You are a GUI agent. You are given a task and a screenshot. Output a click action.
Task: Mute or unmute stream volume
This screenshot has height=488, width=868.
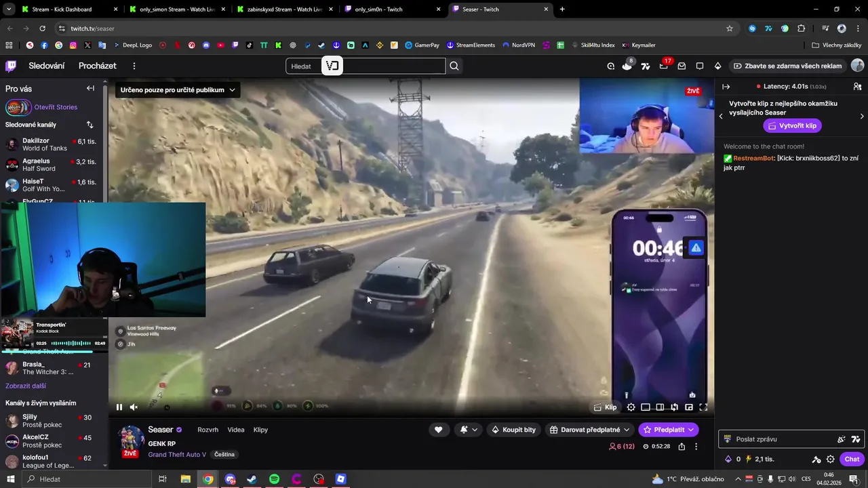[134, 407]
